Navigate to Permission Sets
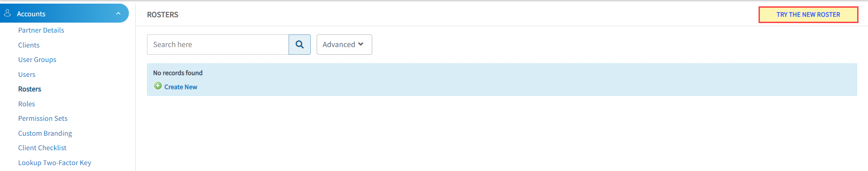Viewport: 868px width, 171px height. 43,119
